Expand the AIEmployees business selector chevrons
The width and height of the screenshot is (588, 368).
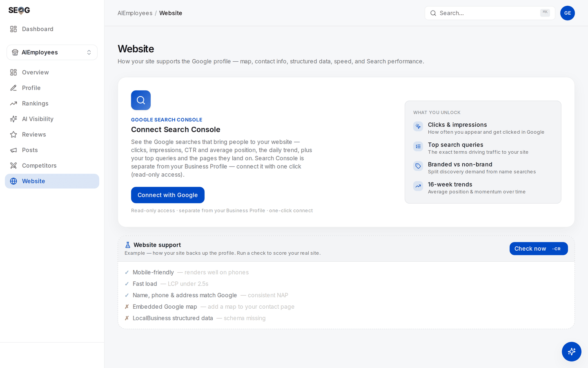point(89,52)
